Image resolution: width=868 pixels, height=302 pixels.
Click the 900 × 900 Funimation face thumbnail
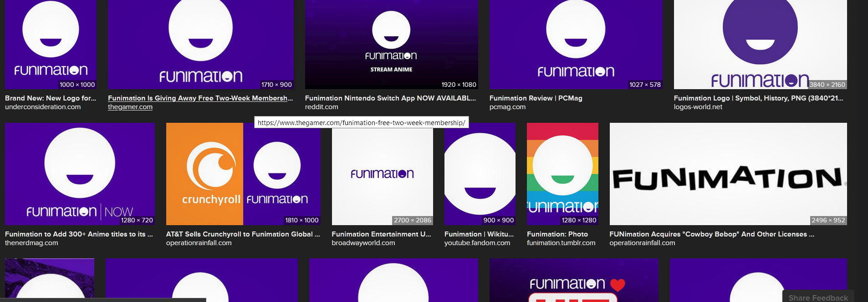coord(480,174)
